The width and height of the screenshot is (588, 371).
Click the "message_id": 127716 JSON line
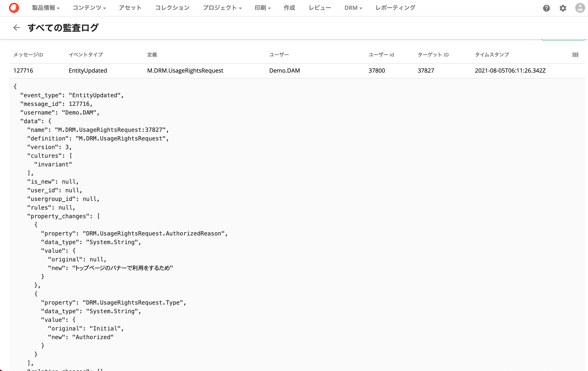click(x=56, y=104)
